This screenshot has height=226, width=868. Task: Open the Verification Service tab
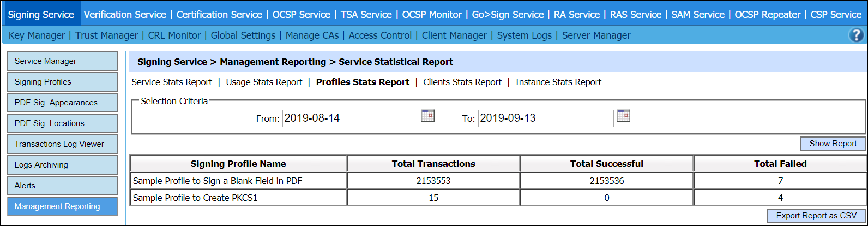(x=125, y=15)
